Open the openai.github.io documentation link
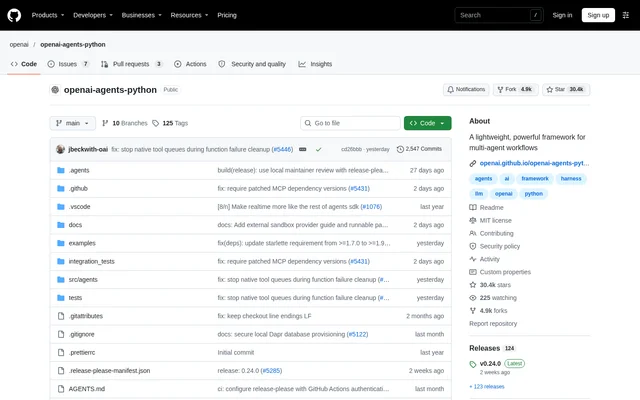The image size is (640, 400). tap(534, 163)
